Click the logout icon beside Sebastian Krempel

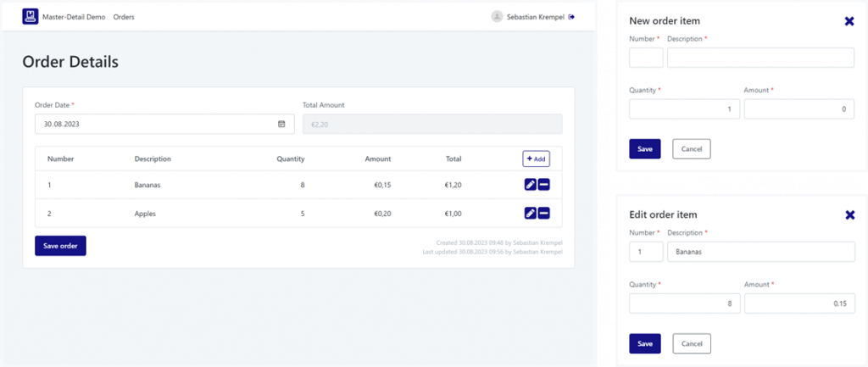click(571, 16)
